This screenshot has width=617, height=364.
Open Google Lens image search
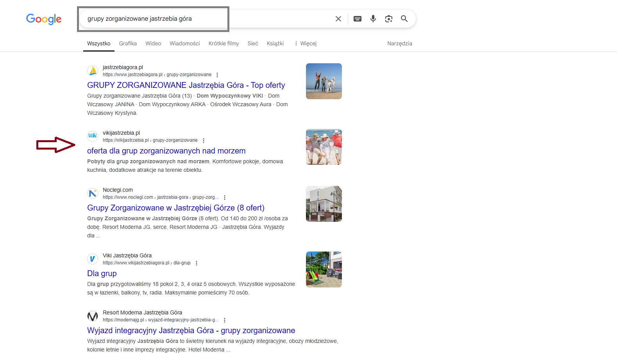pos(389,19)
